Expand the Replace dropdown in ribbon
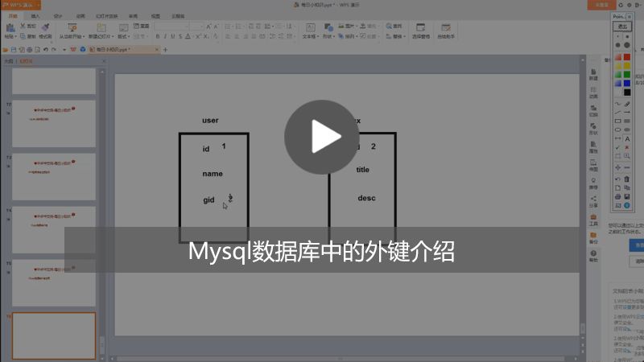644x362 pixels. [x=405, y=36]
